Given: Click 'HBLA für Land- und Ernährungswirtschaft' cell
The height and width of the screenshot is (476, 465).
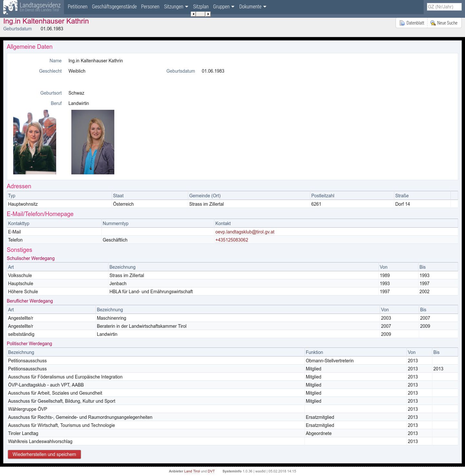Looking at the screenshot, I should pyautogui.click(x=243, y=292).
